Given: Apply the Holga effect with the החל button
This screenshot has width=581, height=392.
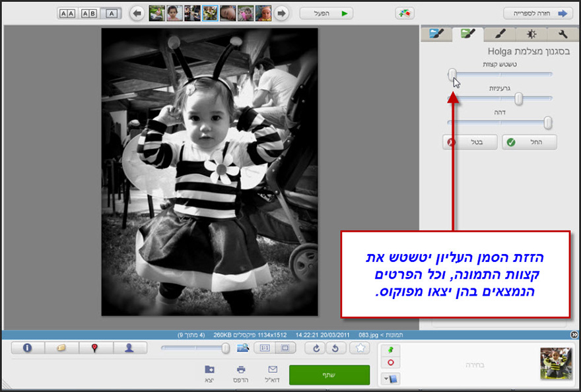Looking at the screenshot, I should 530,142.
